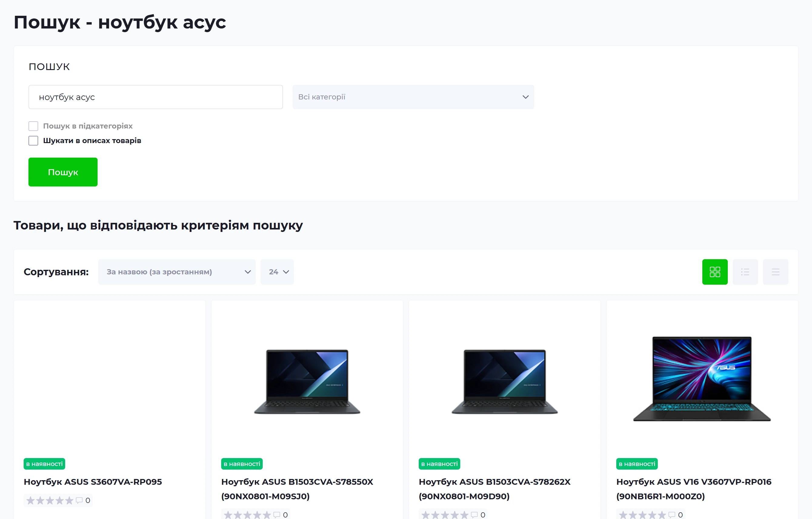This screenshot has height=519, width=812.
Task: Open product link ASUS S3607VA-RP095
Action: pyautogui.click(x=93, y=481)
